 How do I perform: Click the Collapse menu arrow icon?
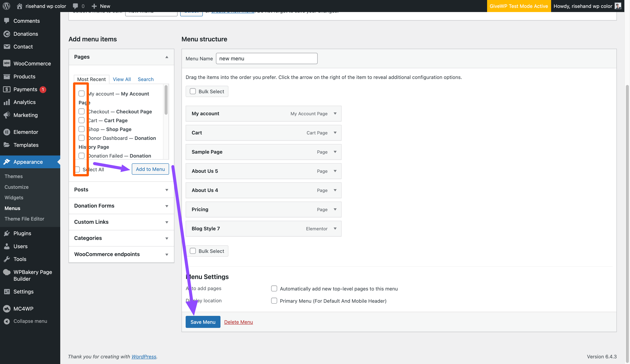click(x=7, y=321)
